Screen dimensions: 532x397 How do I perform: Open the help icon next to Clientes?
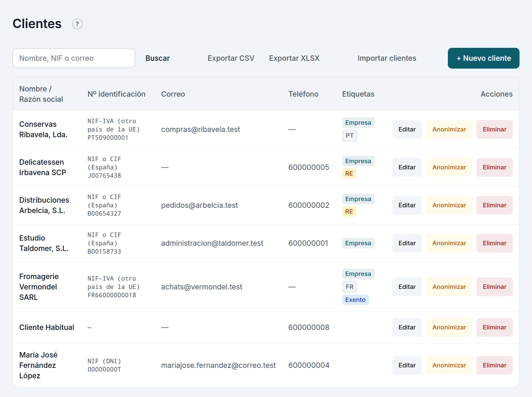click(77, 24)
